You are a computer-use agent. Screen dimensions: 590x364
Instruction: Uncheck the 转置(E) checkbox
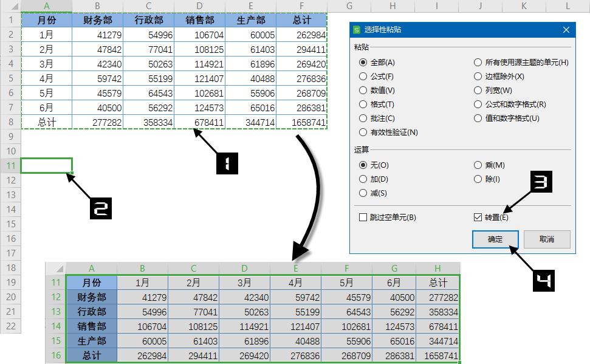coord(478,216)
